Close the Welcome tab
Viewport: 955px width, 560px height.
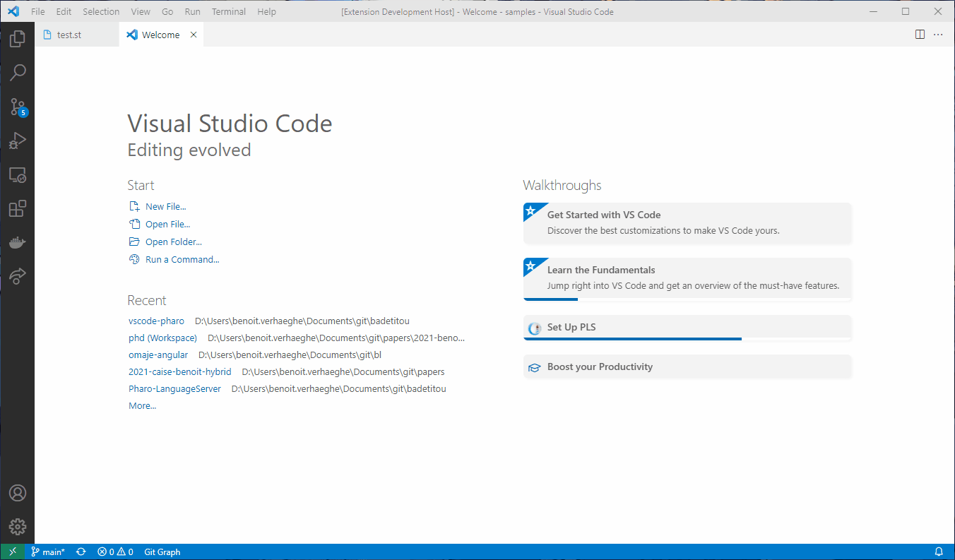pyautogui.click(x=193, y=35)
